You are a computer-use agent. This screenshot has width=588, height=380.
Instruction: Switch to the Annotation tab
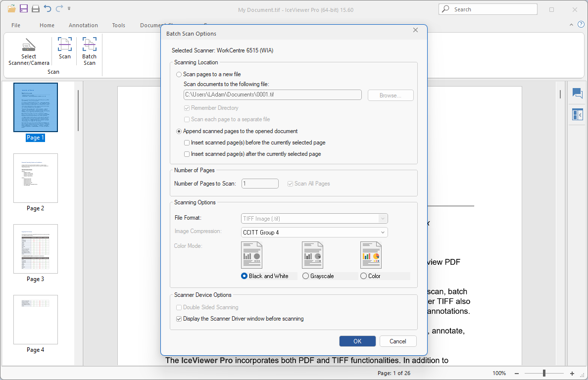pyautogui.click(x=83, y=25)
